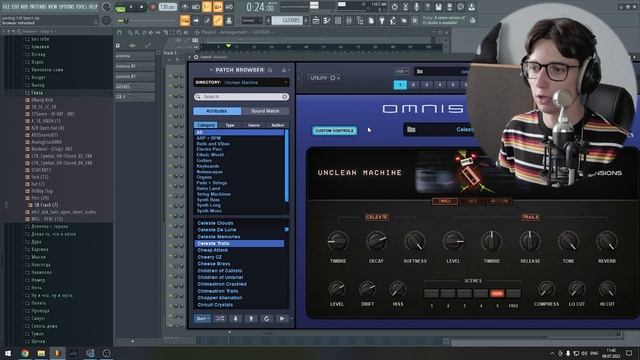Toggle typing keyboard to piano icon
The width and height of the screenshot is (640, 360).
[184, 20]
